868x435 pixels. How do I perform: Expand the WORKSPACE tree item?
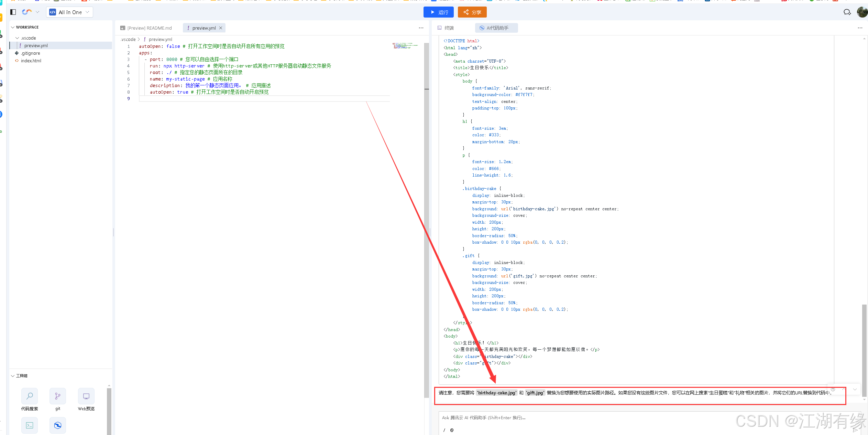click(x=13, y=26)
